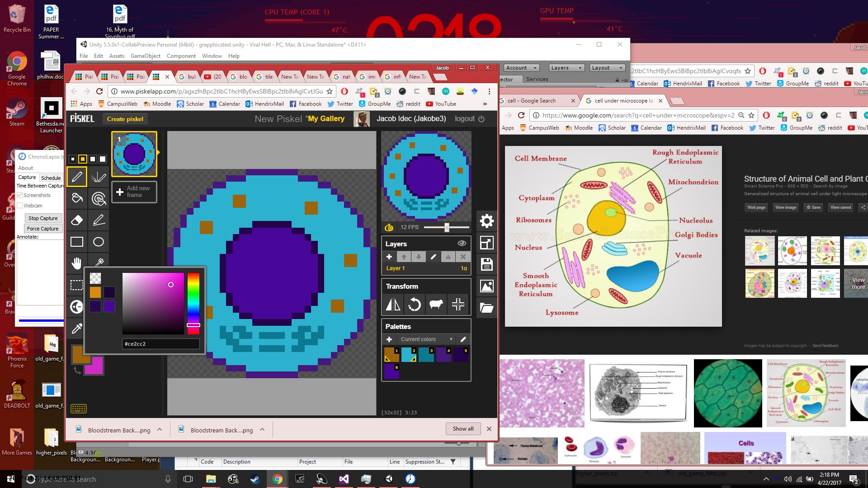Open Unity Layout dropdown

(607, 68)
